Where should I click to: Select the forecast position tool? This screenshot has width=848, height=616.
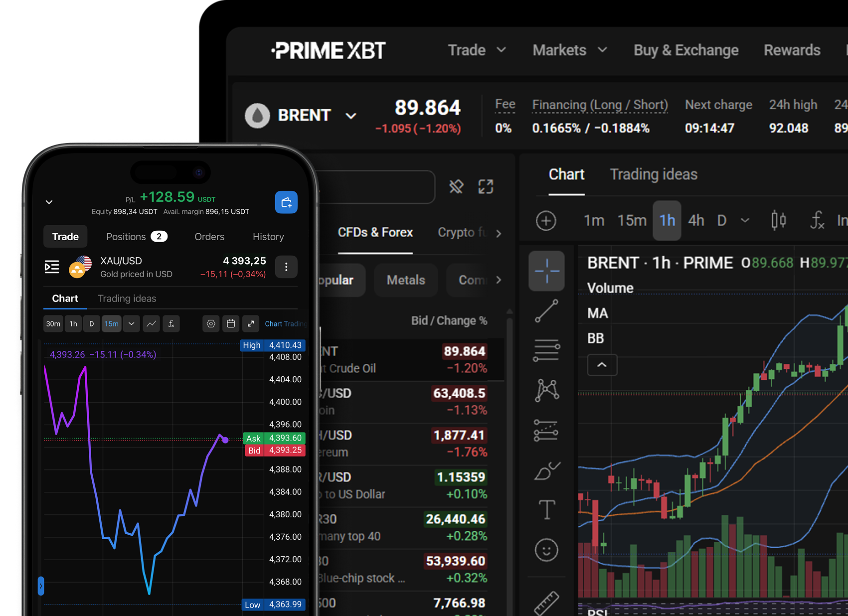(546, 430)
